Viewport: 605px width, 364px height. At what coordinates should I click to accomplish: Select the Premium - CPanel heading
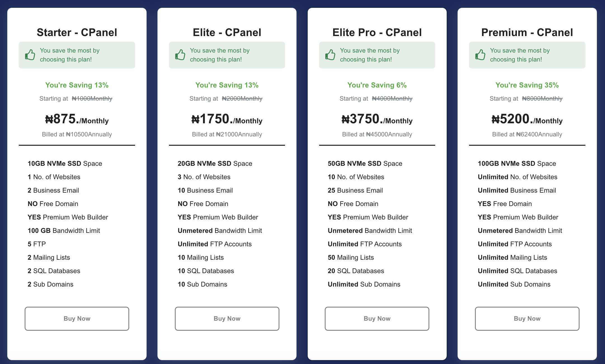[x=527, y=32]
